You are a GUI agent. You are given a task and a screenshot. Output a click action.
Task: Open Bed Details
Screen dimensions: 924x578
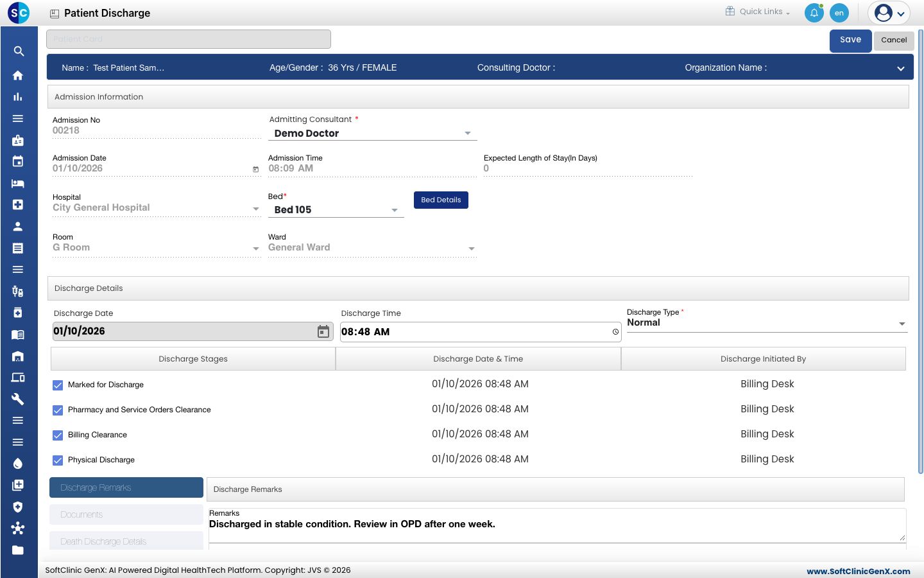click(x=441, y=200)
